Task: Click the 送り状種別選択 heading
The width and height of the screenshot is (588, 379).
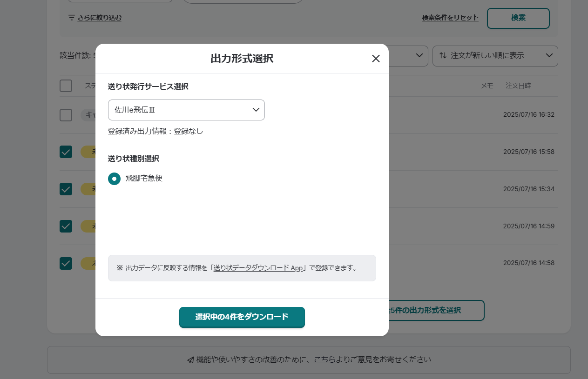Action: coord(134,159)
